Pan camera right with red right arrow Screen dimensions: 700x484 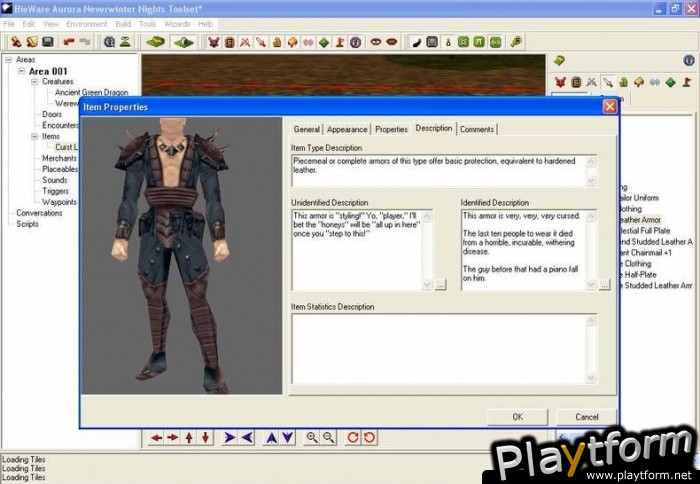pos(173,438)
